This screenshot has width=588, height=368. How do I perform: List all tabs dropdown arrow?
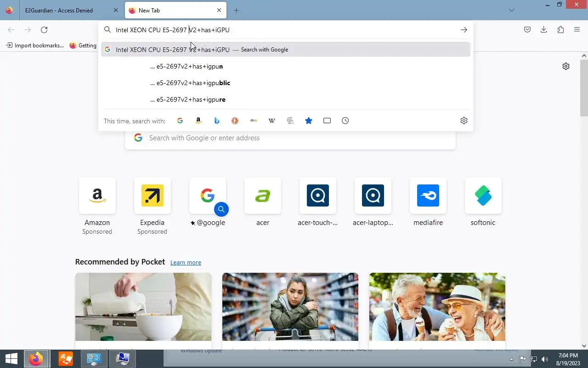[x=512, y=10]
